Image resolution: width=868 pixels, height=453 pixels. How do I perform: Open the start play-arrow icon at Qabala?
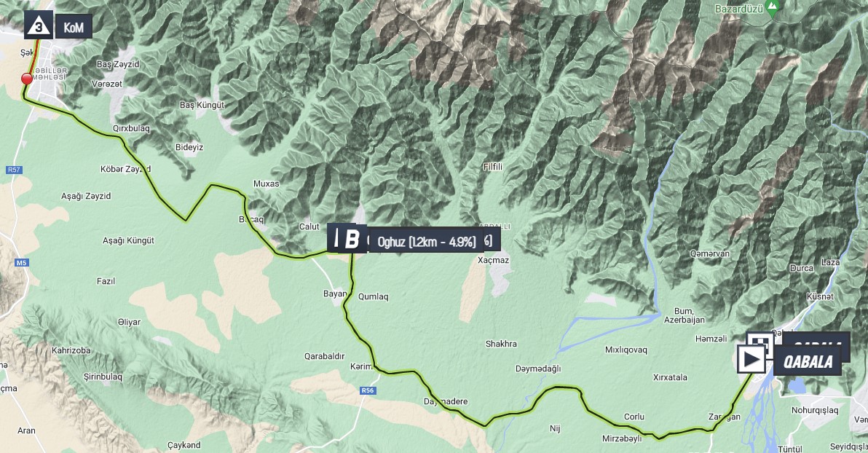tap(751, 359)
